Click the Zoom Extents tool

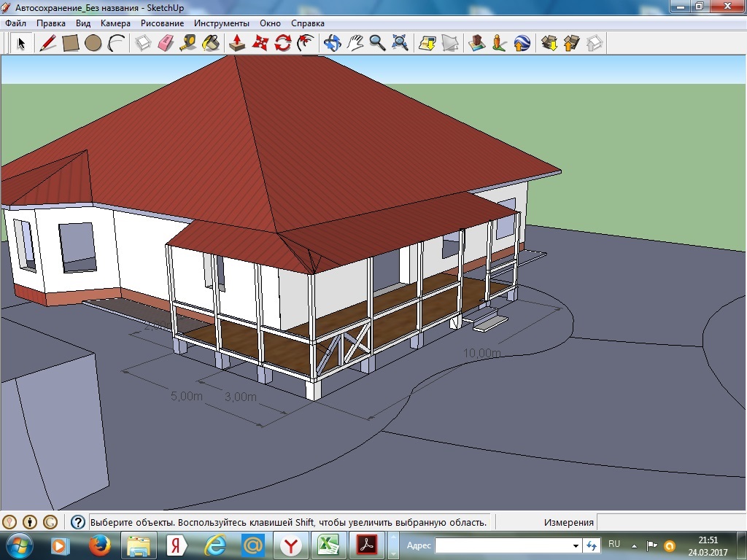pyautogui.click(x=400, y=43)
